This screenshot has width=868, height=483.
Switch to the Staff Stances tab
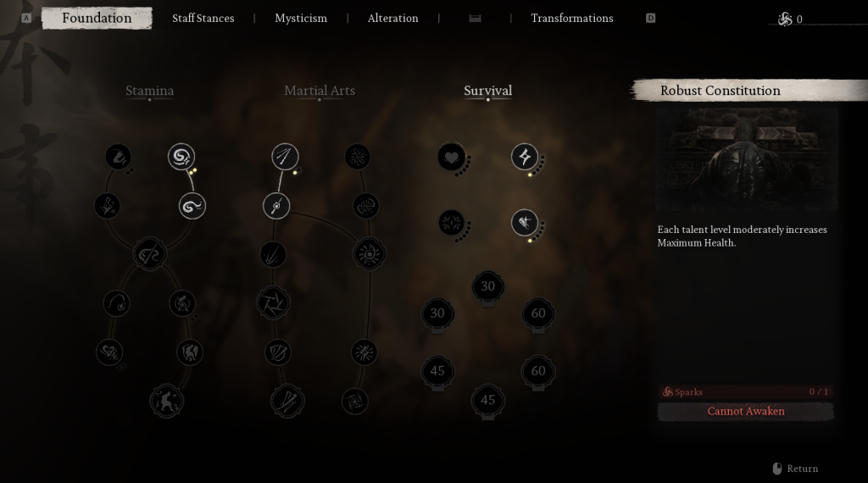click(203, 19)
